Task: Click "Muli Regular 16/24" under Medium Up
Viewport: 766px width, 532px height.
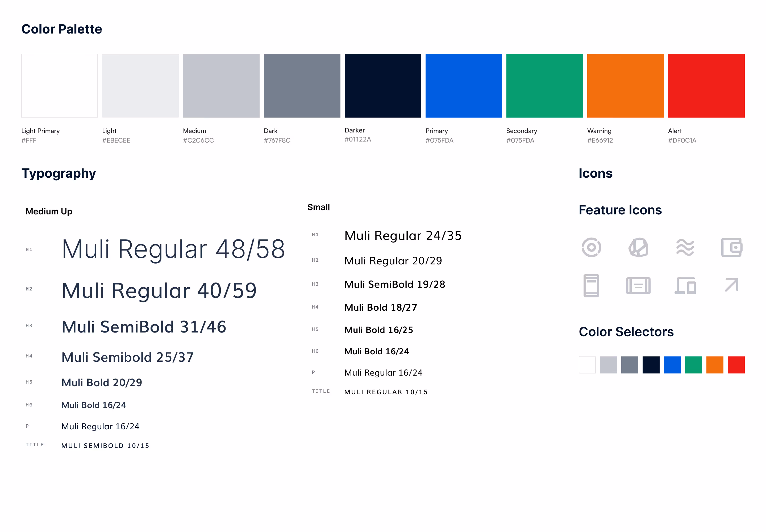Action: 100,427
